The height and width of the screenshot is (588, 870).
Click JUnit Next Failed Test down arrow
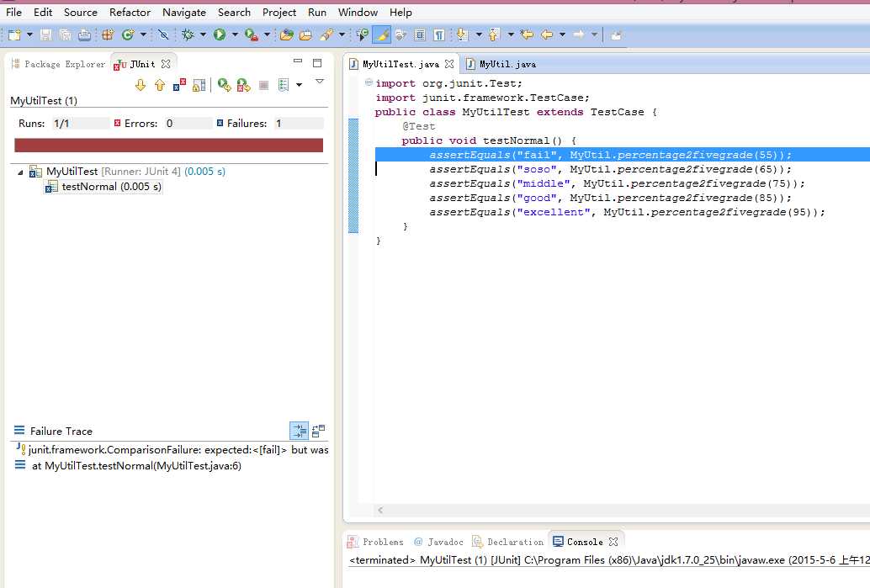point(141,85)
